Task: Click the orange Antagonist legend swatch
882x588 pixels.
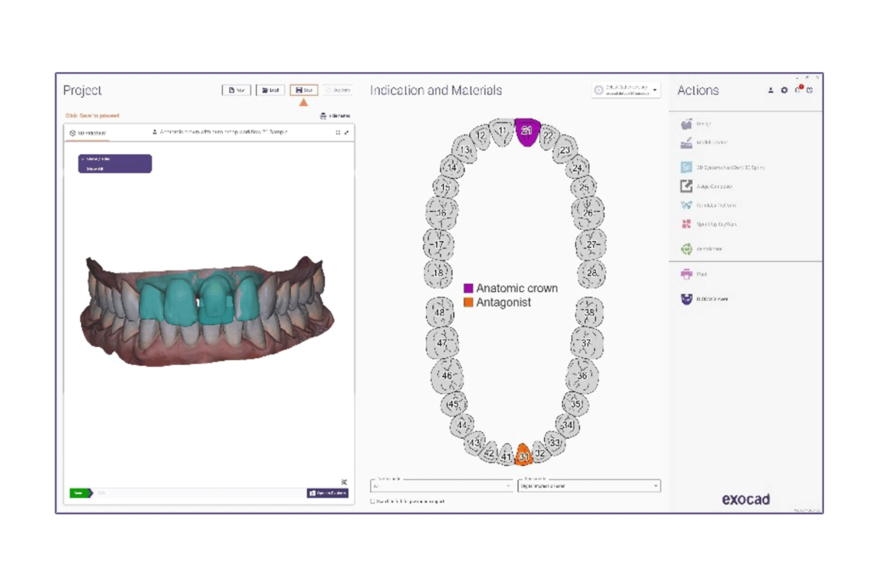Action: point(468,302)
